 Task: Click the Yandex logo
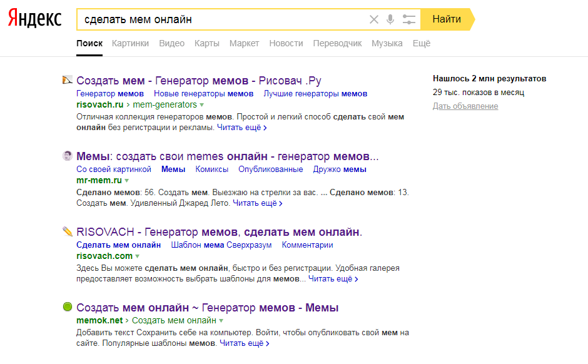pos(35,19)
